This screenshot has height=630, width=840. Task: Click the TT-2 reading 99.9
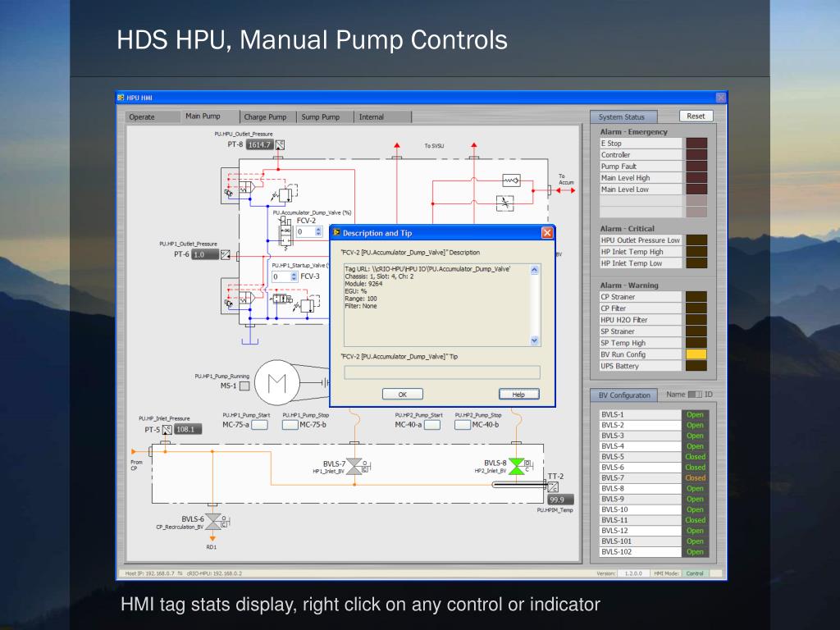(560, 500)
